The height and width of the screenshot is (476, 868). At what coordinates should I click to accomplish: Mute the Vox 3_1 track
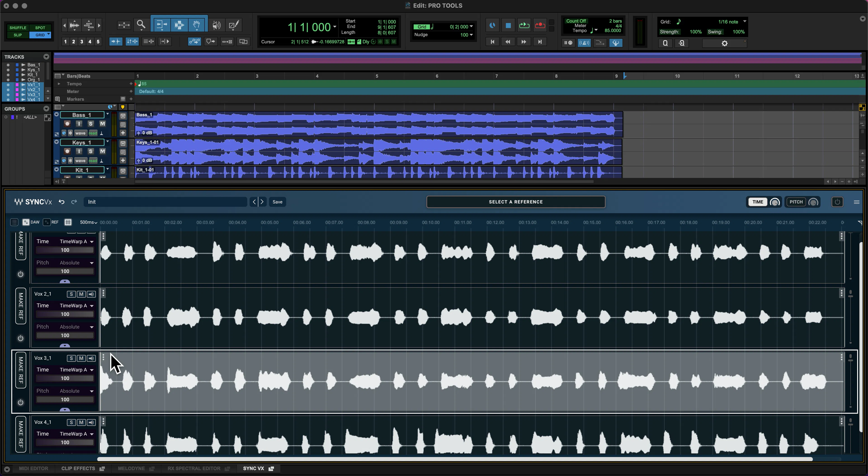tap(81, 358)
